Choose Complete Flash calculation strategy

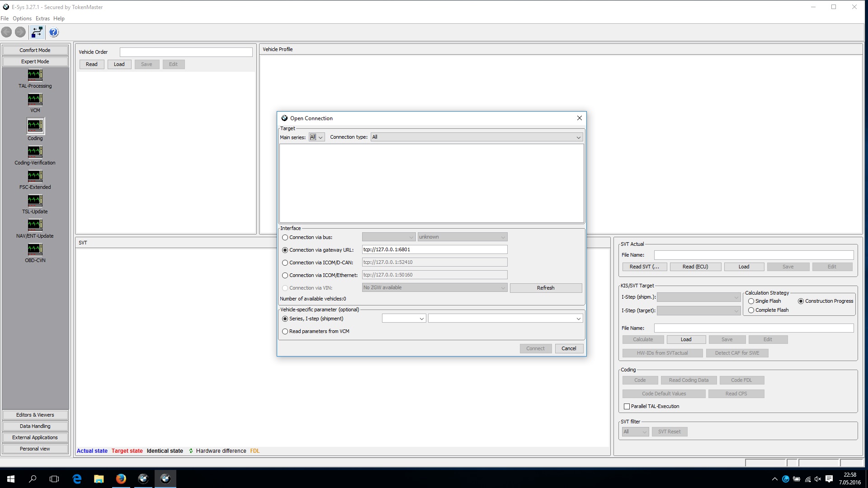coord(751,310)
